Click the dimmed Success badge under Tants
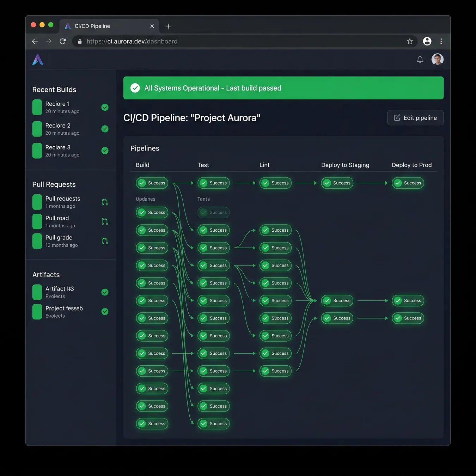Image resolution: width=476 pixels, height=476 pixels. pos(214,213)
